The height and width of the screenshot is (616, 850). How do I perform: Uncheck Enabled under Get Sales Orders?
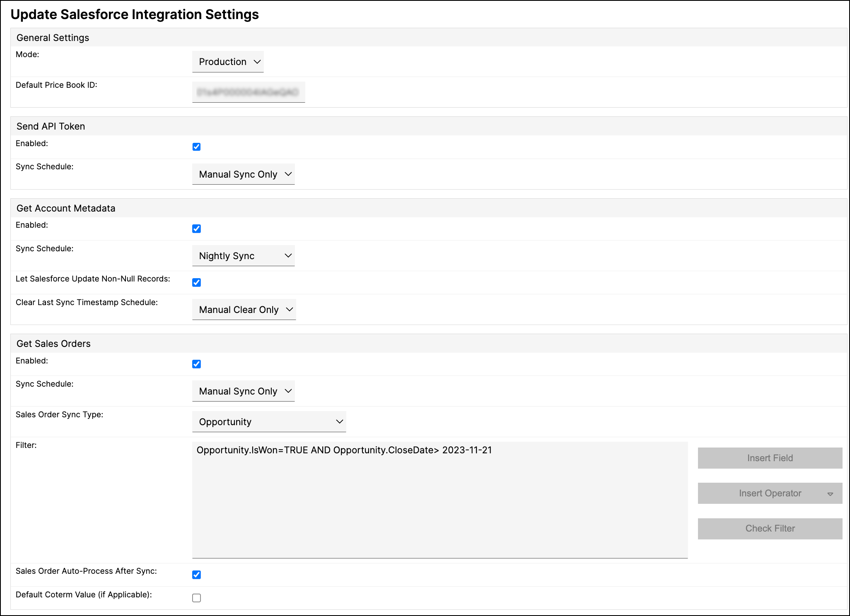196,364
